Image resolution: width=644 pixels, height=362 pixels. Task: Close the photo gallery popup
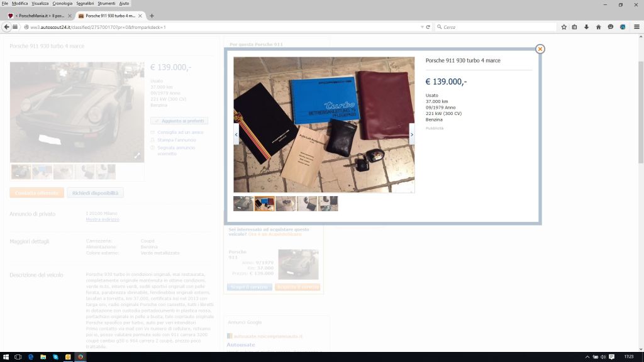(x=540, y=49)
